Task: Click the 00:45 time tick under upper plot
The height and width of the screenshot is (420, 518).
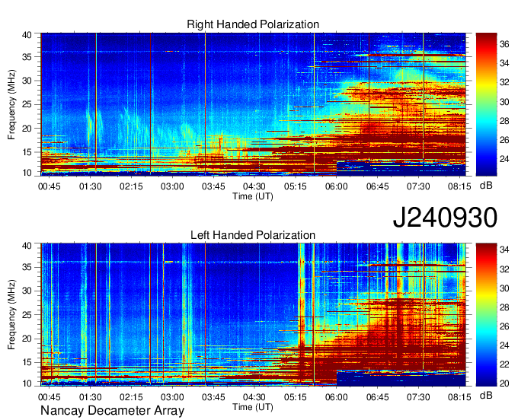Action: [50, 186]
